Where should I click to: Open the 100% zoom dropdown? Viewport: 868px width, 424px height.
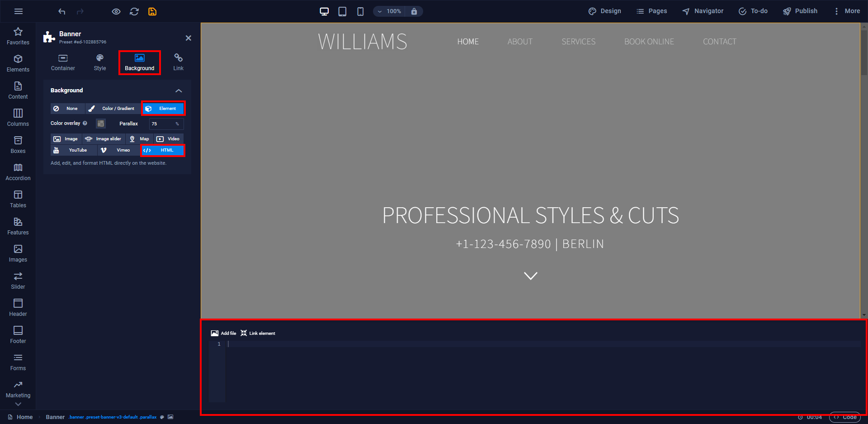click(x=389, y=11)
